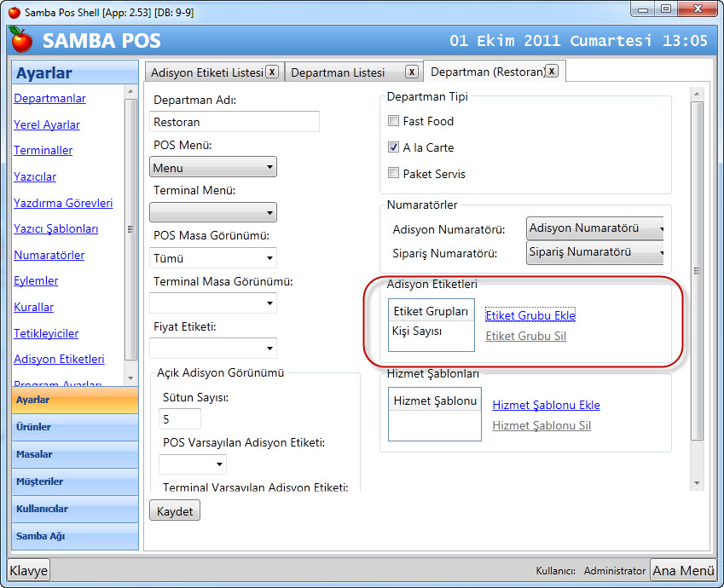Open the Adisyon Etiketleri sidebar link
This screenshot has width=724, height=588.
[59, 359]
